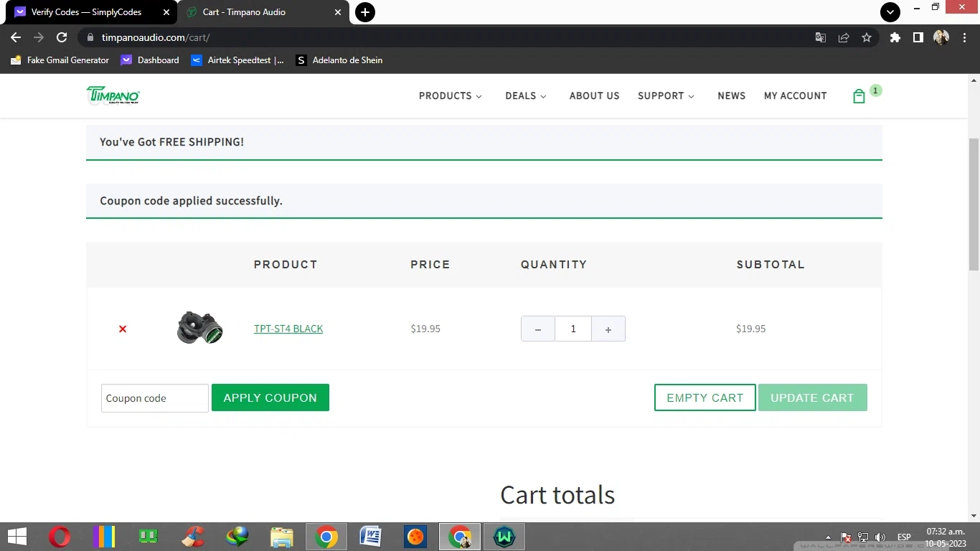Go to MY ACCOUNT
Viewport: 980px width, 551px height.
pos(796,95)
